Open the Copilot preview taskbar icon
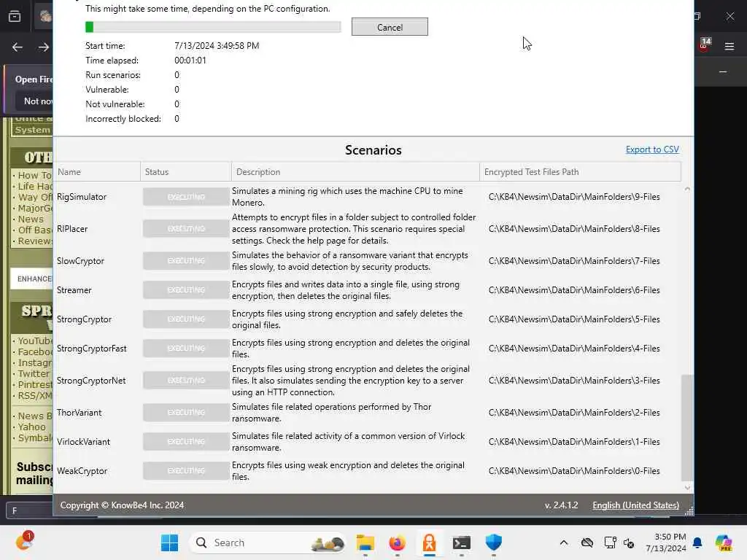747x560 pixels. (x=724, y=542)
